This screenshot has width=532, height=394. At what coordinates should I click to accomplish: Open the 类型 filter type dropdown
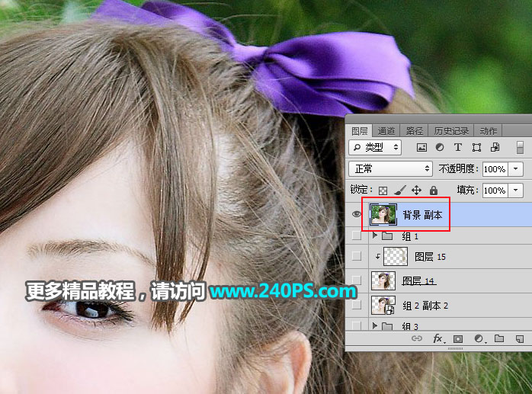pyautogui.click(x=375, y=147)
